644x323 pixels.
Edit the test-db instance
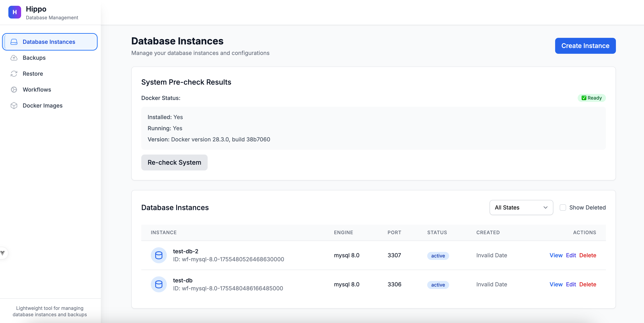[571, 284]
